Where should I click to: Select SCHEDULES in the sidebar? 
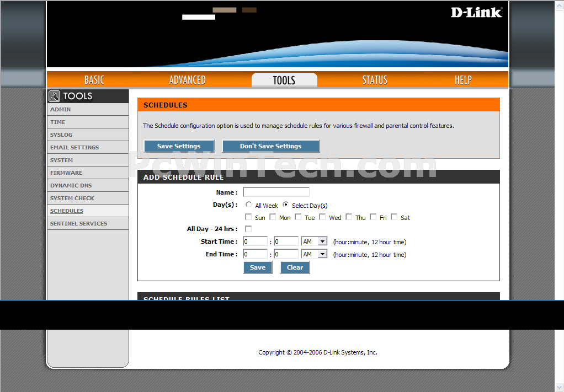[x=88, y=211]
